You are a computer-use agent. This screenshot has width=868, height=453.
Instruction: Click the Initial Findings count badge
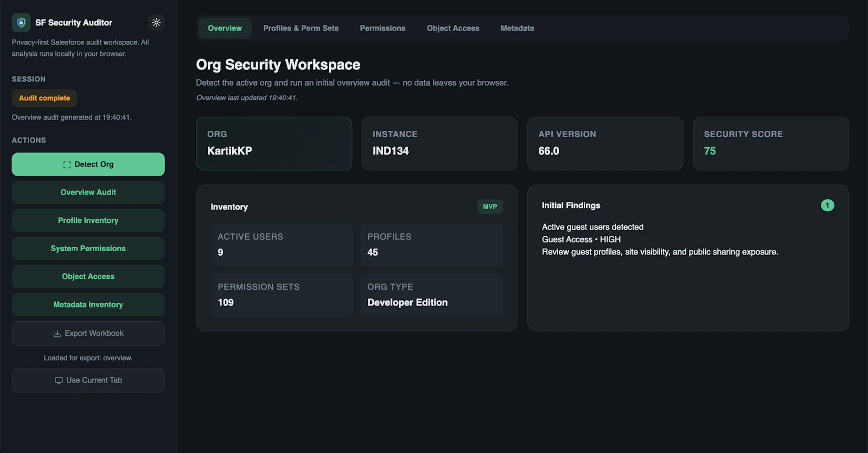tap(827, 205)
